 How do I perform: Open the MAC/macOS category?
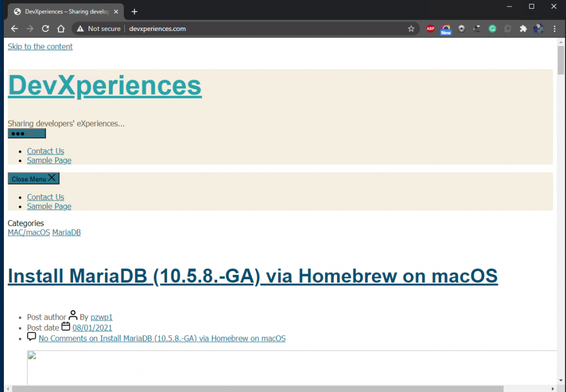(29, 232)
